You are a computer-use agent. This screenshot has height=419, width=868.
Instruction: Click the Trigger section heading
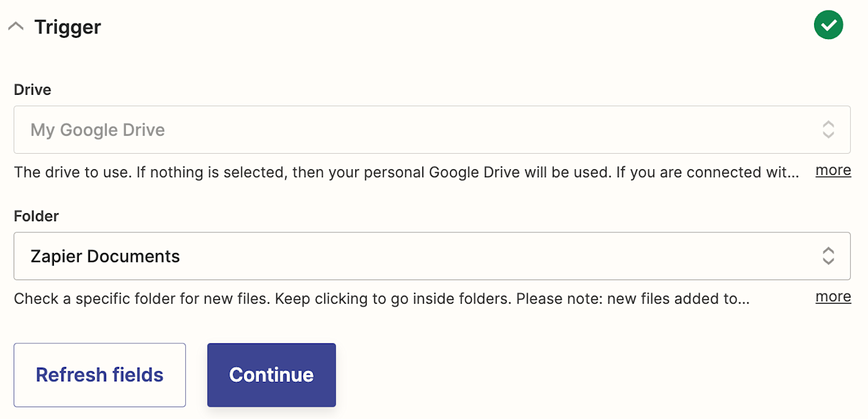68,27
